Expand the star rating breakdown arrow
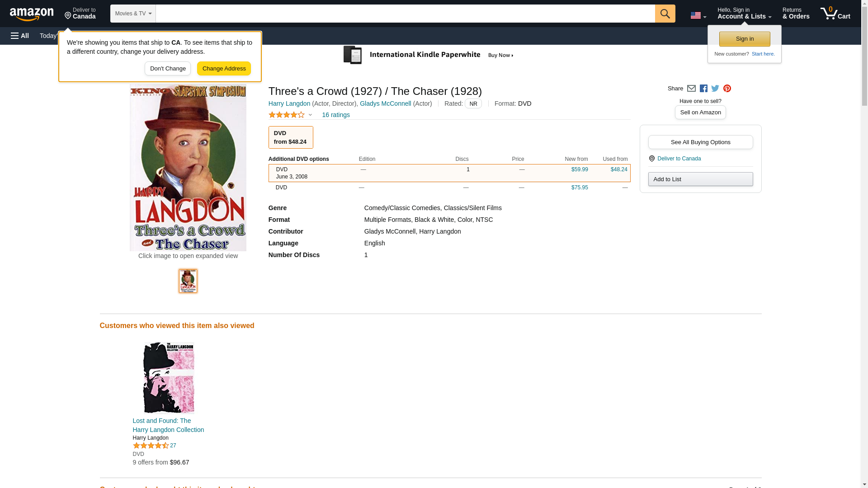Viewport: 868px width, 488px height. 310,115
